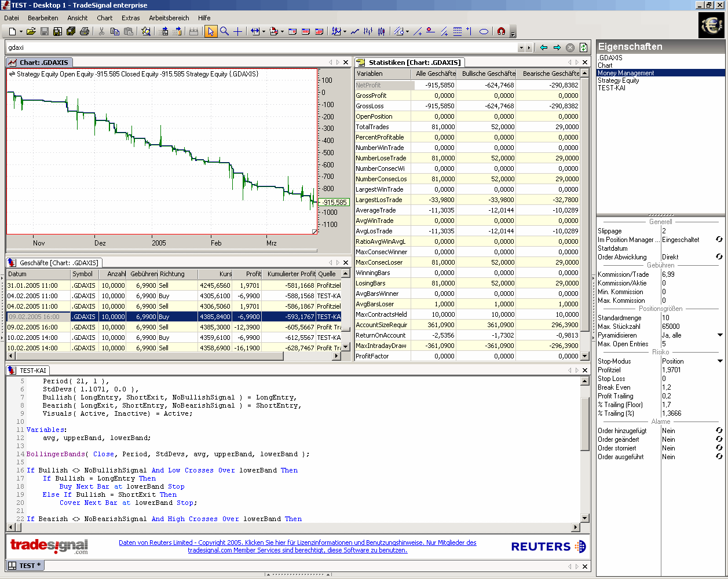
Task: Toggle Order Abwicklung cycle icon
Action: tap(719, 256)
